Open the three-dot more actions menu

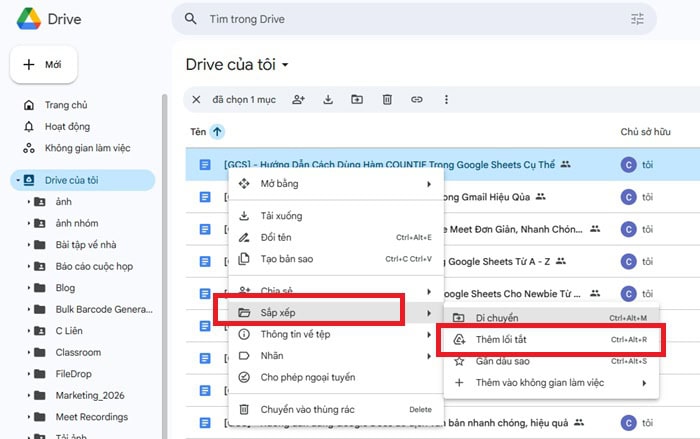[x=446, y=99]
